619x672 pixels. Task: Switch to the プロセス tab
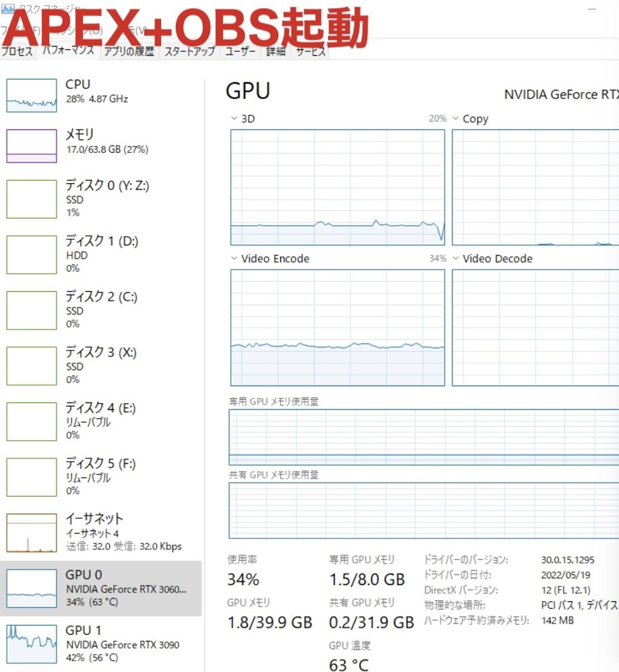(17, 51)
